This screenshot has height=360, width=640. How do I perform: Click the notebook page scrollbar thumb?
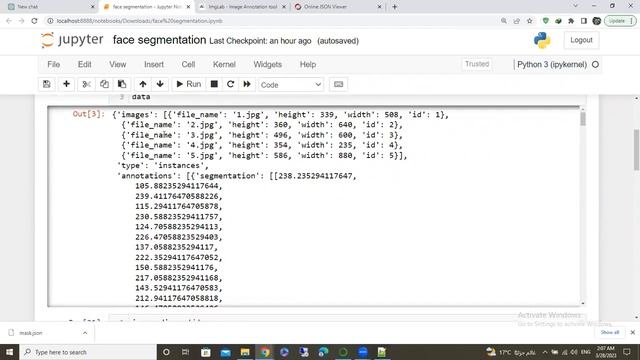636,150
